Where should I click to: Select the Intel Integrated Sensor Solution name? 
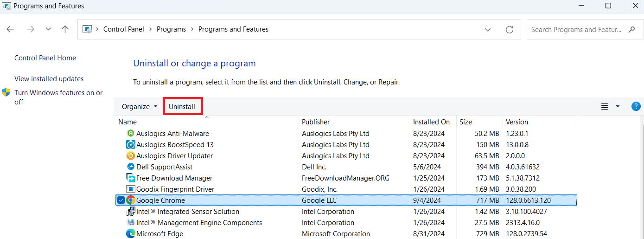tap(188, 212)
